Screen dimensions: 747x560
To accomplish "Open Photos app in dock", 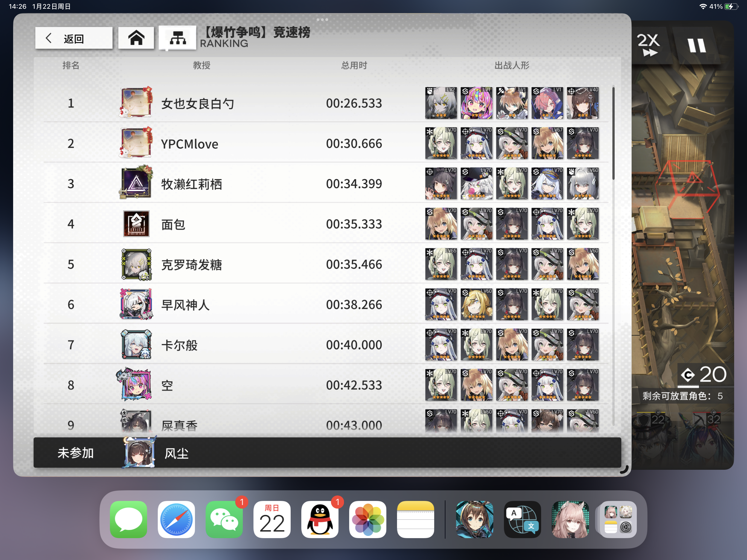I will (x=368, y=519).
